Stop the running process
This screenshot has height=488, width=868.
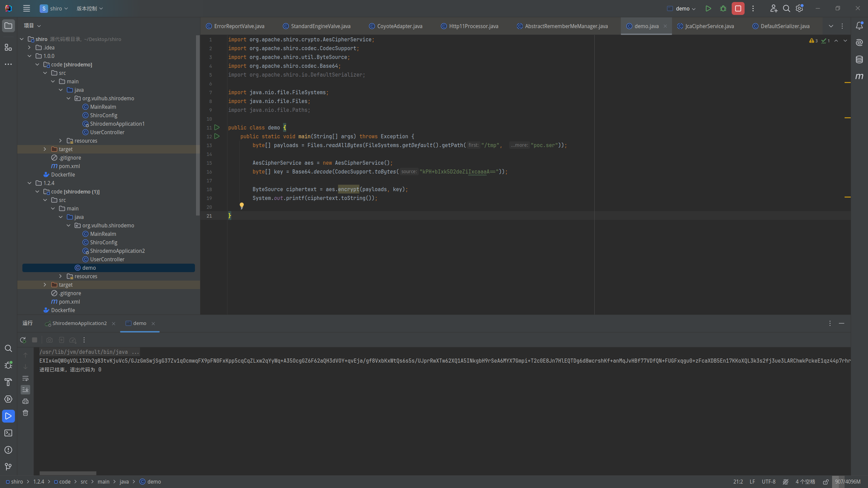pyautogui.click(x=738, y=8)
